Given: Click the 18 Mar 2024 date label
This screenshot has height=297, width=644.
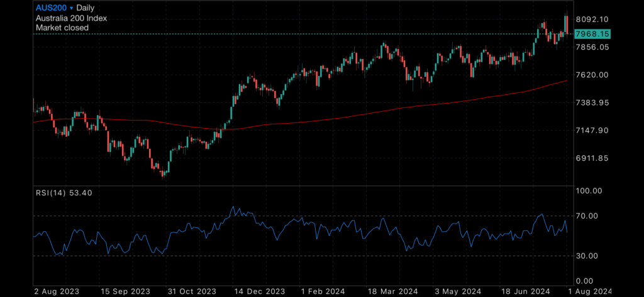Looking at the screenshot, I should (x=392, y=291).
